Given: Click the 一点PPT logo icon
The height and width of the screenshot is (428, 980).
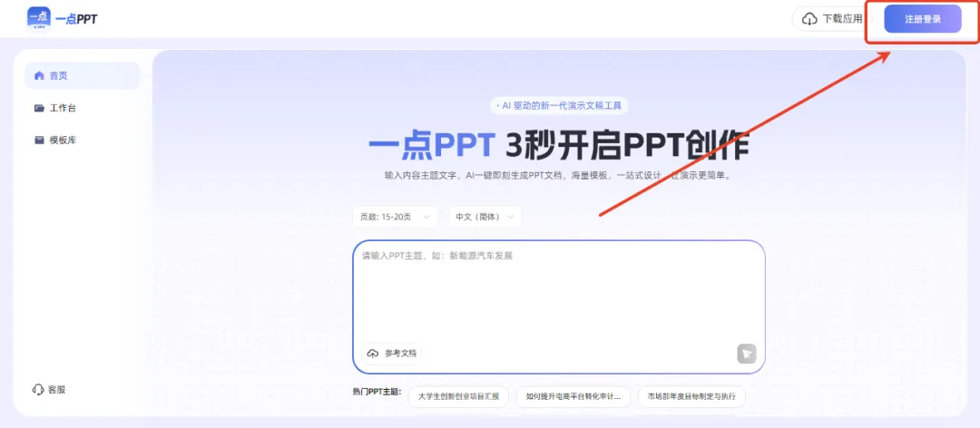Looking at the screenshot, I should click(39, 18).
